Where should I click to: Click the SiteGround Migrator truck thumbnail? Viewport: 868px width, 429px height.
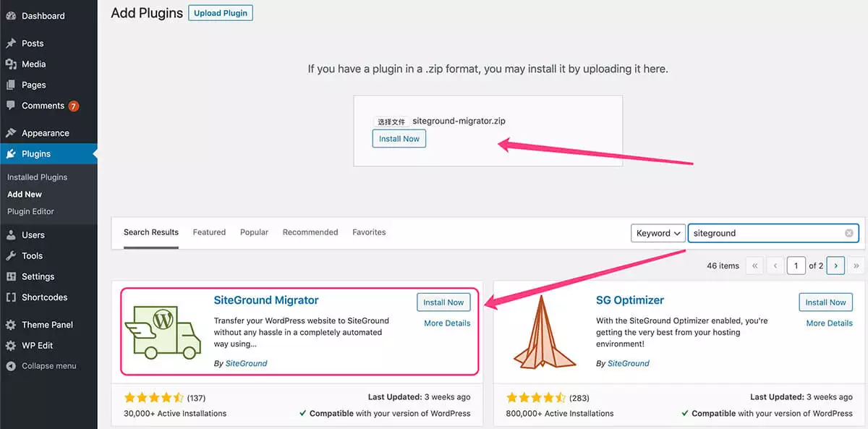click(163, 331)
